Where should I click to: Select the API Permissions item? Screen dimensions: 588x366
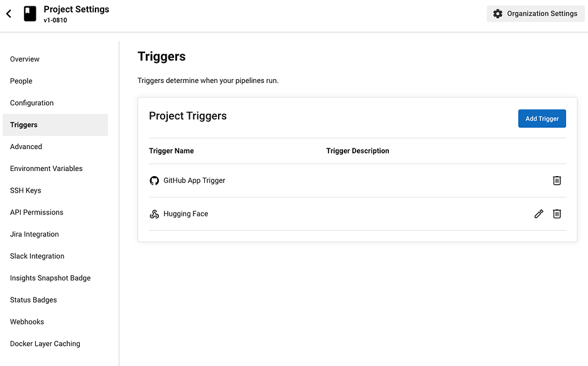tap(37, 213)
